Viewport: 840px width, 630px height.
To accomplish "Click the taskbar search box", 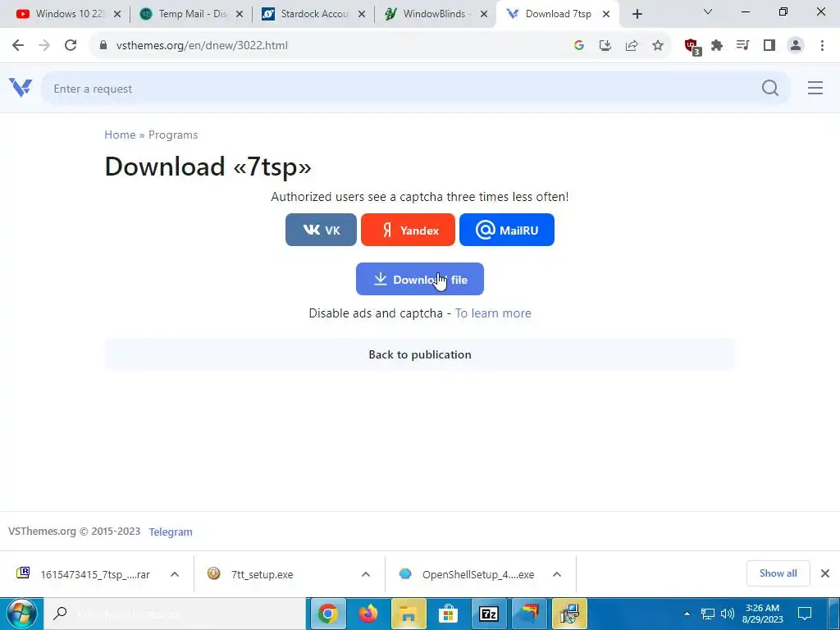I will coord(175,614).
